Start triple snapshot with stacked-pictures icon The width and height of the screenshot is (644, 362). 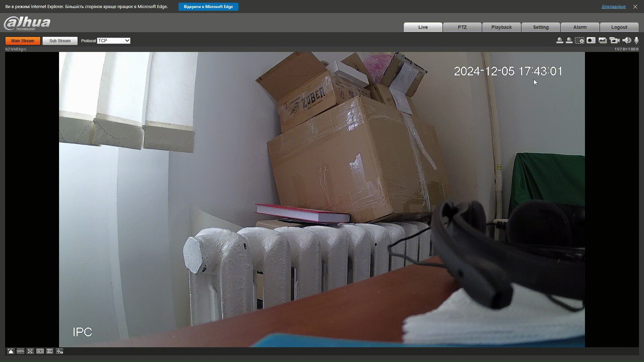602,41
